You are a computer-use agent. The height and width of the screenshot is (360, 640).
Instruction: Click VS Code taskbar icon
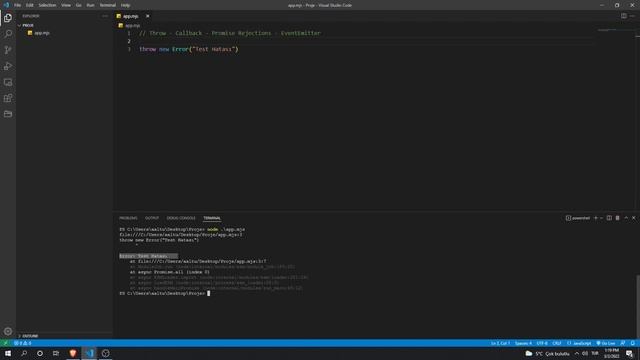pos(89,353)
